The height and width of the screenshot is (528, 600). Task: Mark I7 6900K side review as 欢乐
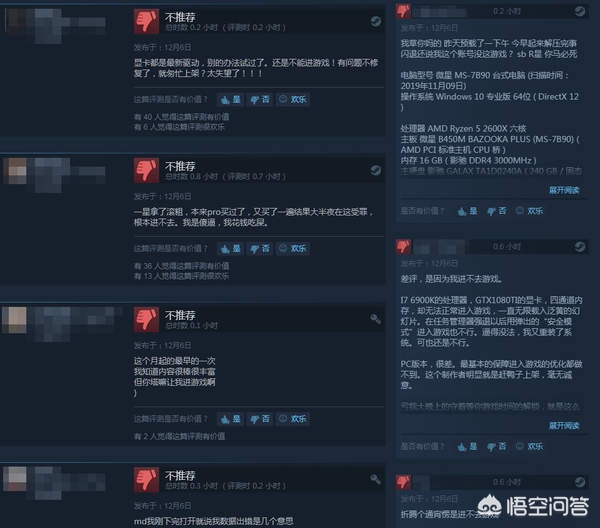pyautogui.click(x=530, y=447)
